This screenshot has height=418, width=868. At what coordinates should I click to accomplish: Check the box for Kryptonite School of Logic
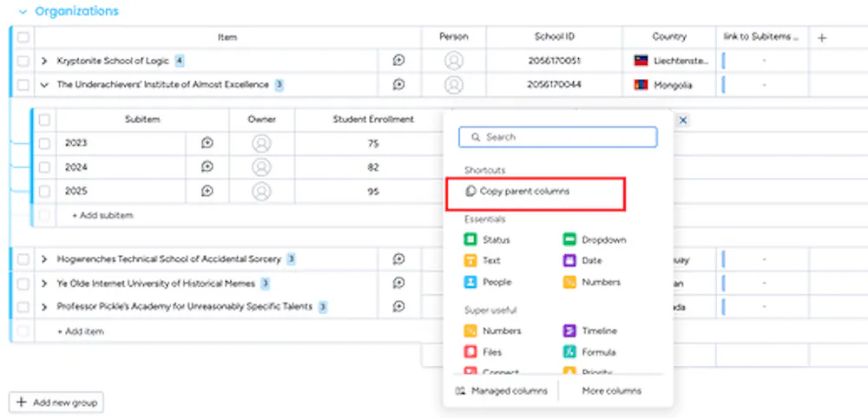(23, 61)
